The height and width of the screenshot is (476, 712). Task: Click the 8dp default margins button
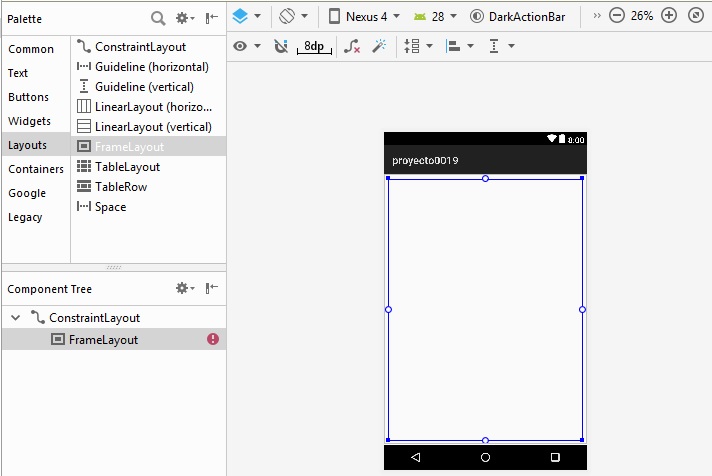pos(314,46)
